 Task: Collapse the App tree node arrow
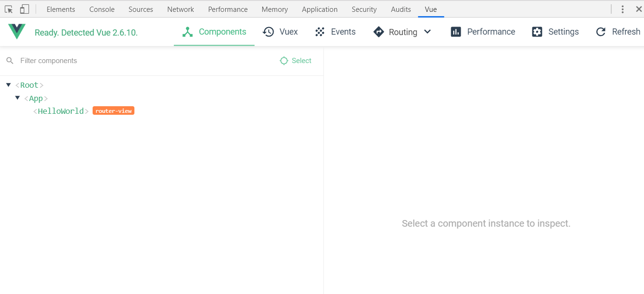18,98
